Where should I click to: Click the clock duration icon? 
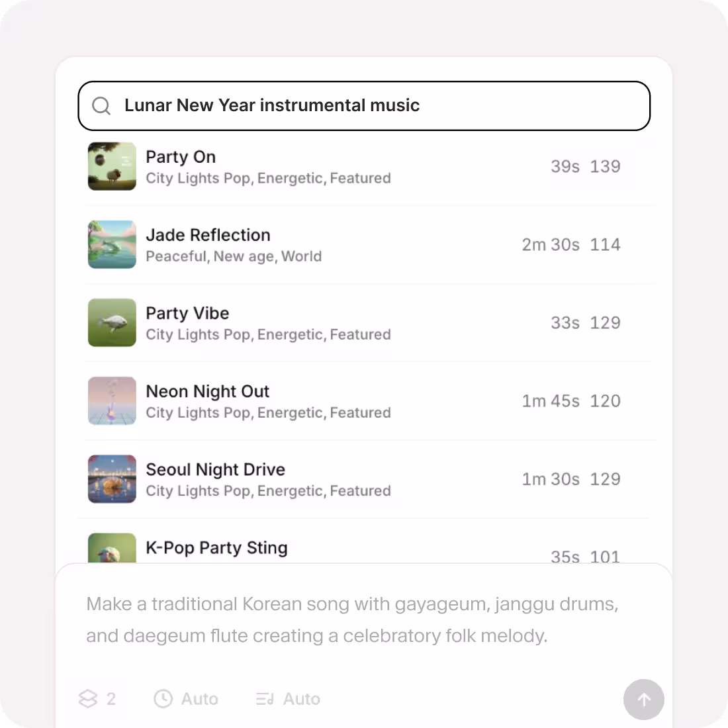[x=163, y=698]
